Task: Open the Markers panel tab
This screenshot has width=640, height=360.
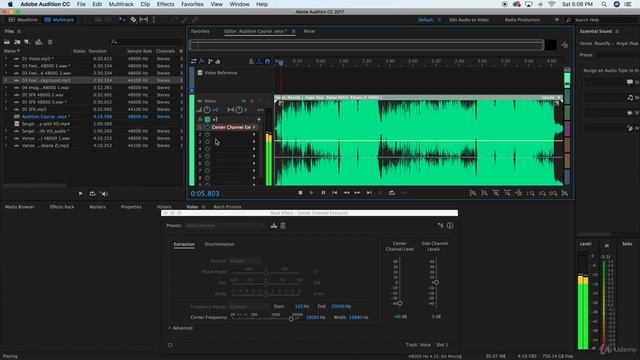Action: tap(97, 207)
